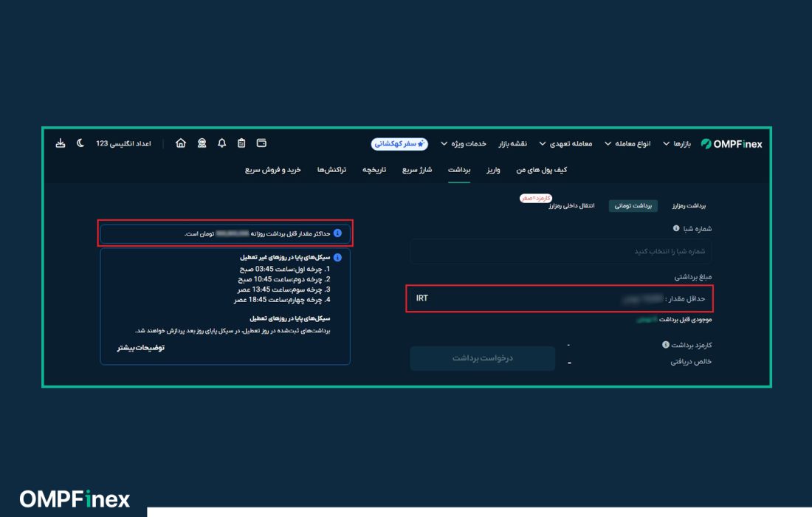812x517 pixels.
Task: Click the orders clipboard icon
Action: click(x=241, y=143)
